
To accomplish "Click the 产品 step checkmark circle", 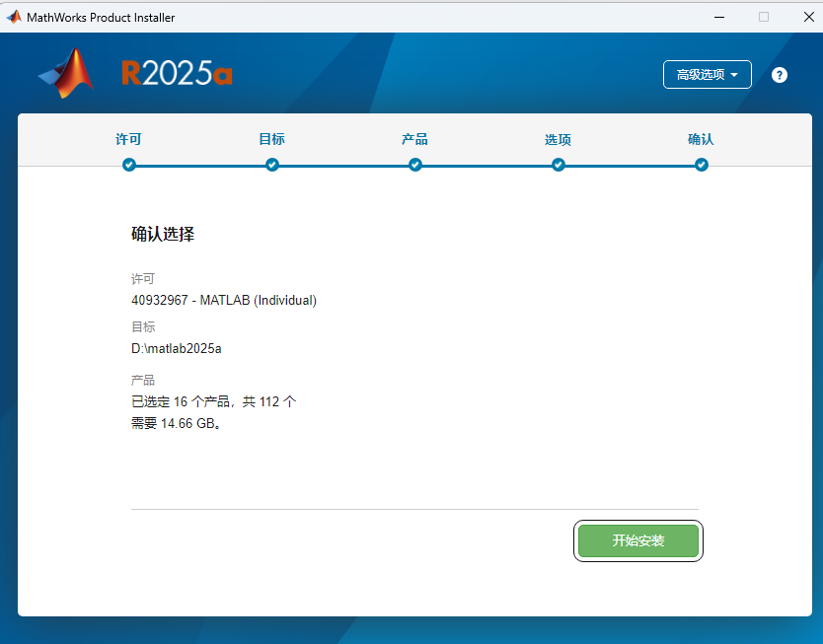I will click(415, 166).
